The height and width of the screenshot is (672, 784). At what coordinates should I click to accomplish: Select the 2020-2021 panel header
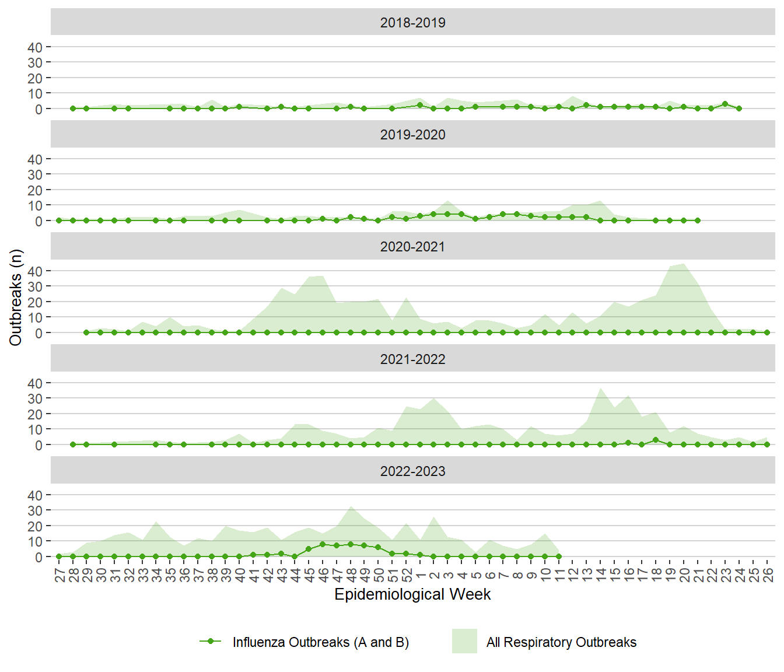pos(412,247)
